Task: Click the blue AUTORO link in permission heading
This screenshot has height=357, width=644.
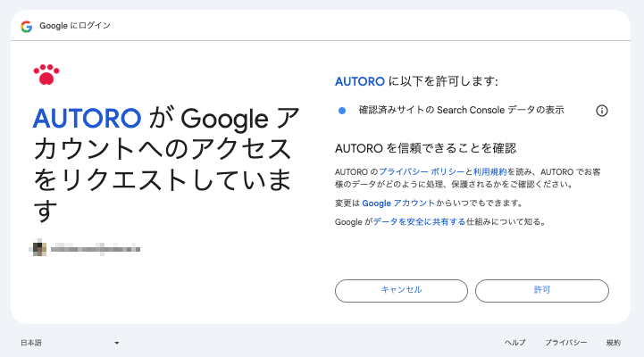Action: [360, 81]
